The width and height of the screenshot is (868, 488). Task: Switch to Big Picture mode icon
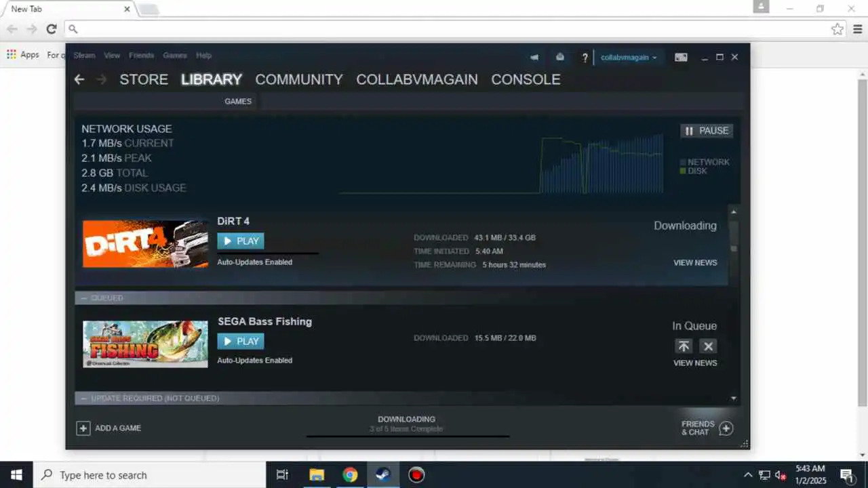pyautogui.click(x=681, y=58)
